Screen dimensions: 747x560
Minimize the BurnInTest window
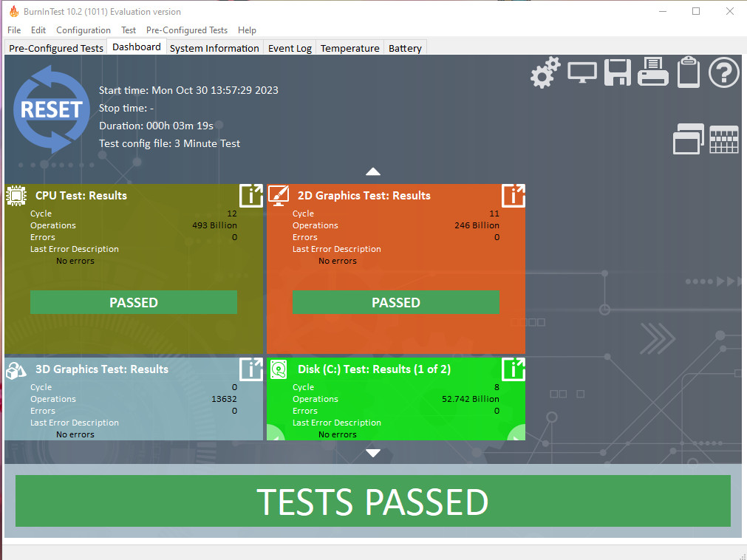[662, 11]
